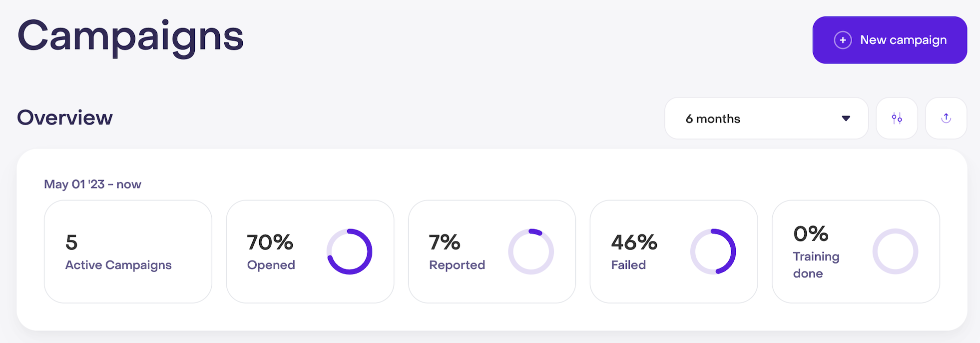Open the filter settings icon
The image size is (980, 343).
click(897, 118)
